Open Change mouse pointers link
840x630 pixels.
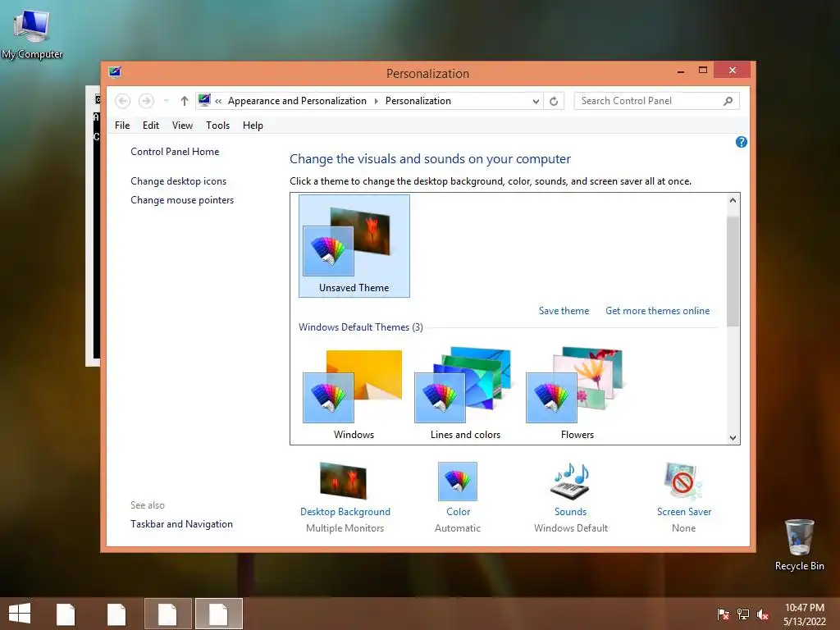click(x=182, y=200)
